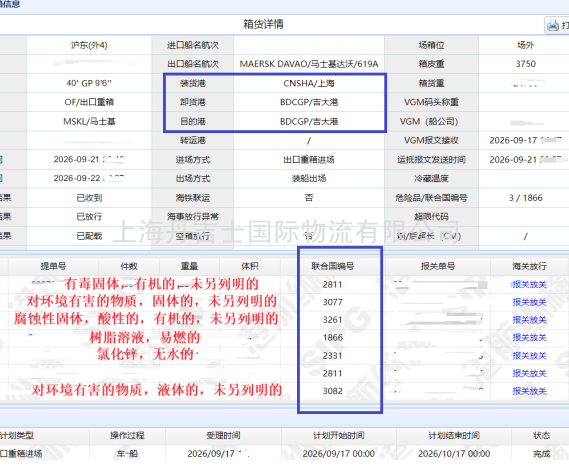569x468 pixels.
Task: Click the 超限代码 label
Action: click(x=431, y=217)
